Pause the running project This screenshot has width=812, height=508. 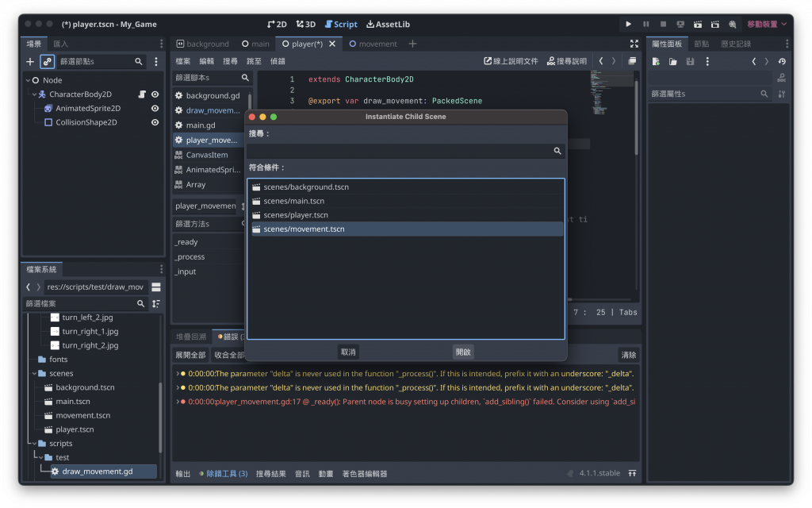tap(645, 24)
